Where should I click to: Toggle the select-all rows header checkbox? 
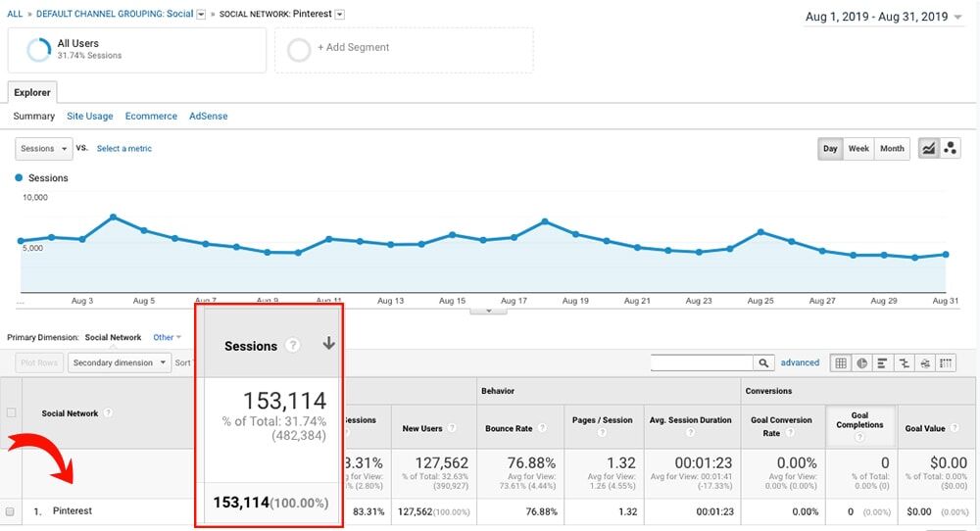[x=11, y=412]
